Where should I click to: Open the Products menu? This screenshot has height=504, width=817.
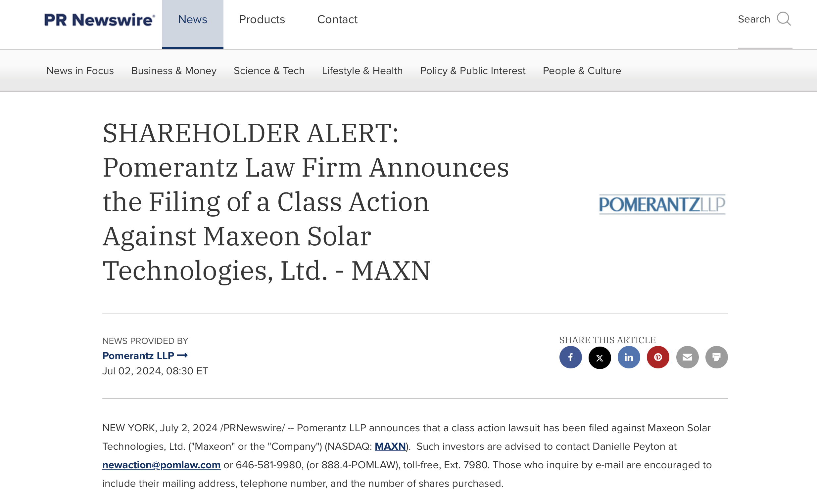262,20
